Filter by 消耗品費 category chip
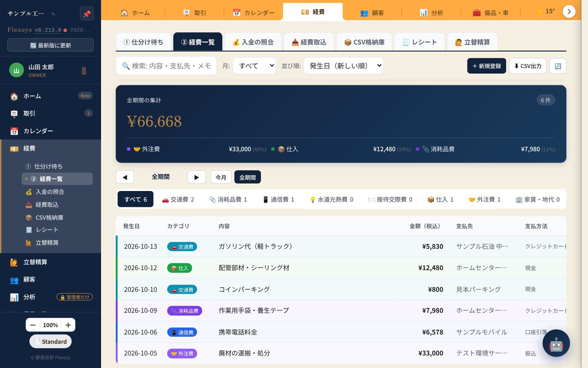The width and height of the screenshot is (588, 368). 228,199
